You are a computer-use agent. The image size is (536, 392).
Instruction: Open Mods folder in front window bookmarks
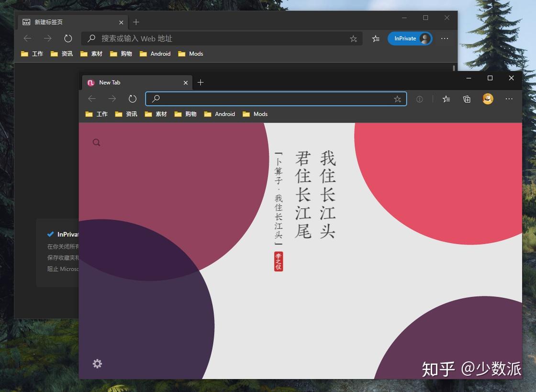255,114
